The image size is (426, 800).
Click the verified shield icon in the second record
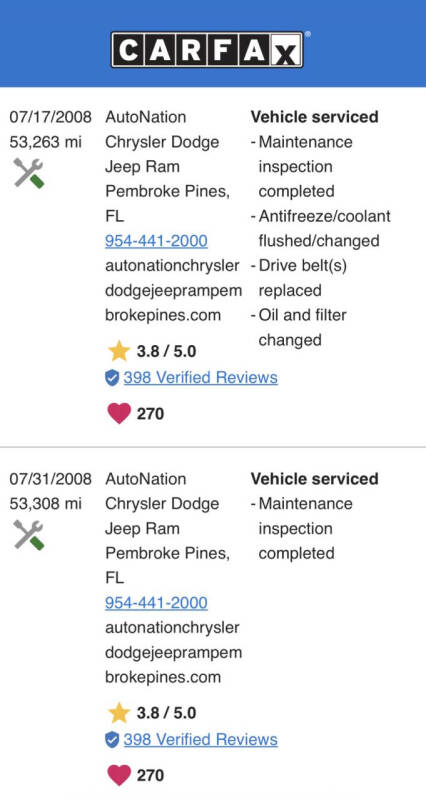click(112, 740)
